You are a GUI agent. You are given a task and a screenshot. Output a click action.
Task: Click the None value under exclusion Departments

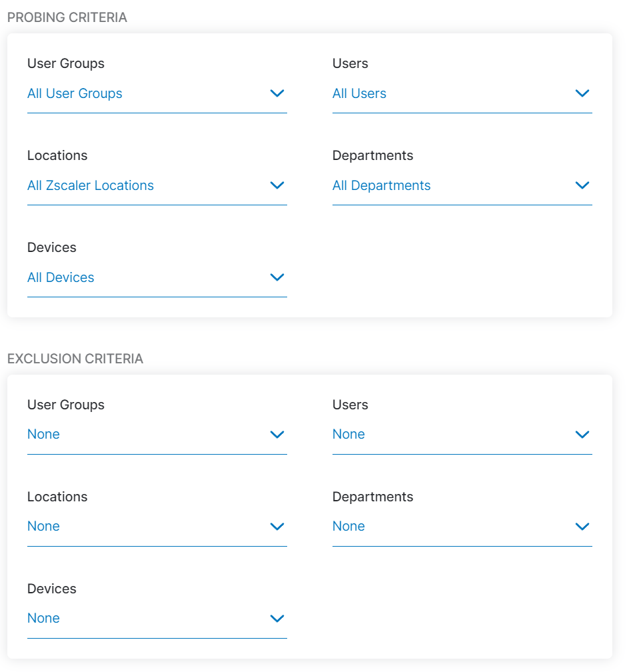click(x=348, y=526)
